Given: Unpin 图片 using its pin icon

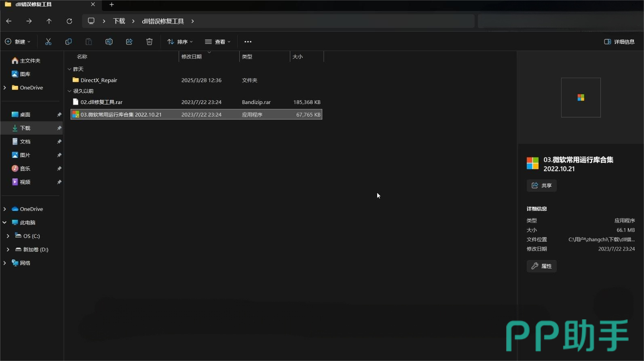Looking at the screenshot, I should tap(59, 155).
